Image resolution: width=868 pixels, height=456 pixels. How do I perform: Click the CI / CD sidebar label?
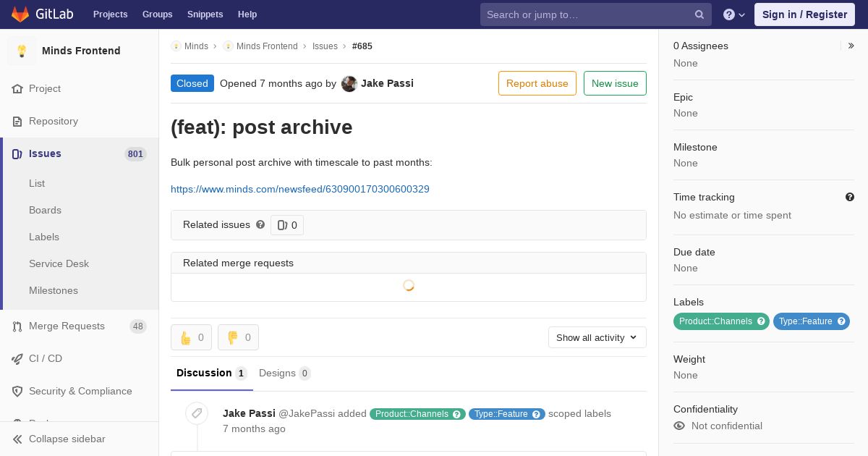coord(46,358)
